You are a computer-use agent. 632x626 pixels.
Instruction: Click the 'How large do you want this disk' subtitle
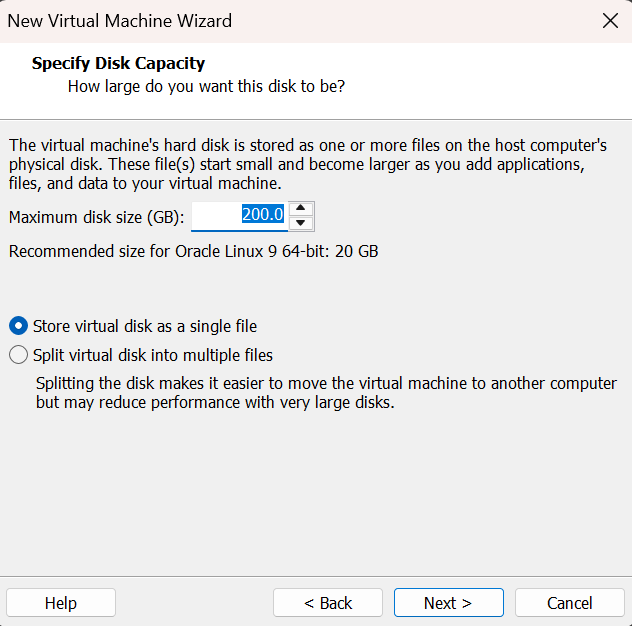tap(206, 86)
